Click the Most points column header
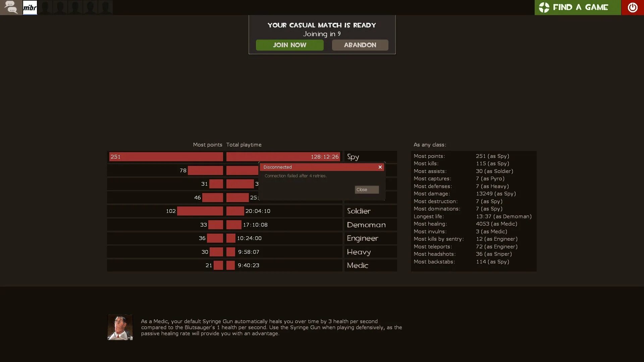Image resolution: width=644 pixels, height=362 pixels. [x=207, y=144]
